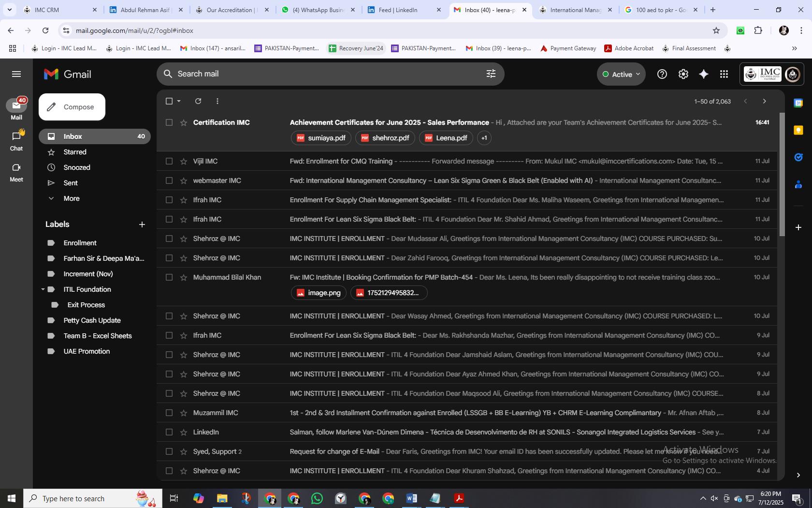
Task: Open Word from the taskbar
Action: (x=411, y=498)
